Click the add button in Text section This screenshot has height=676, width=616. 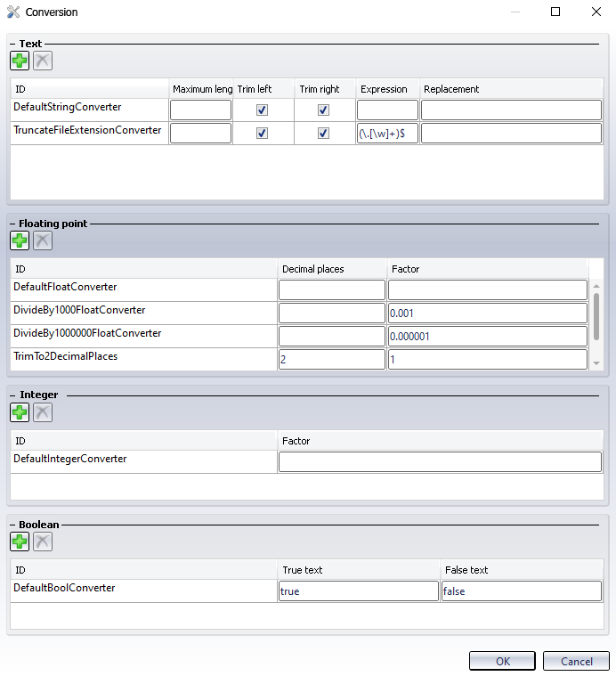pyautogui.click(x=20, y=61)
